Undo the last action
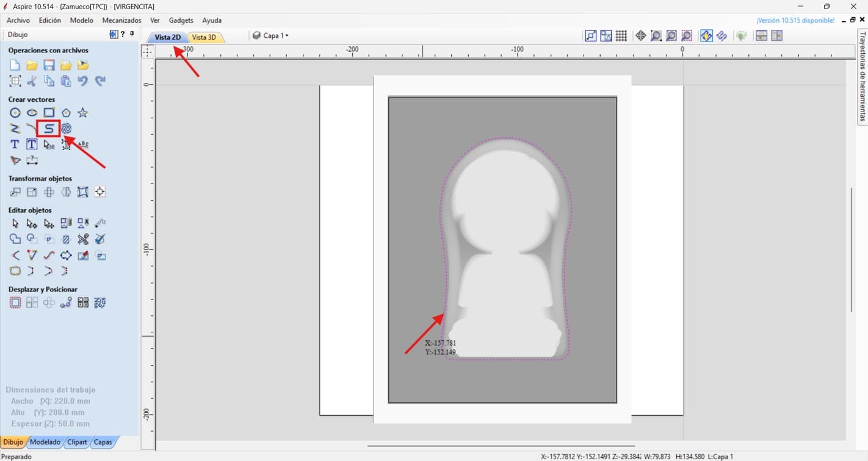The width and height of the screenshot is (868, 461). 83,80
